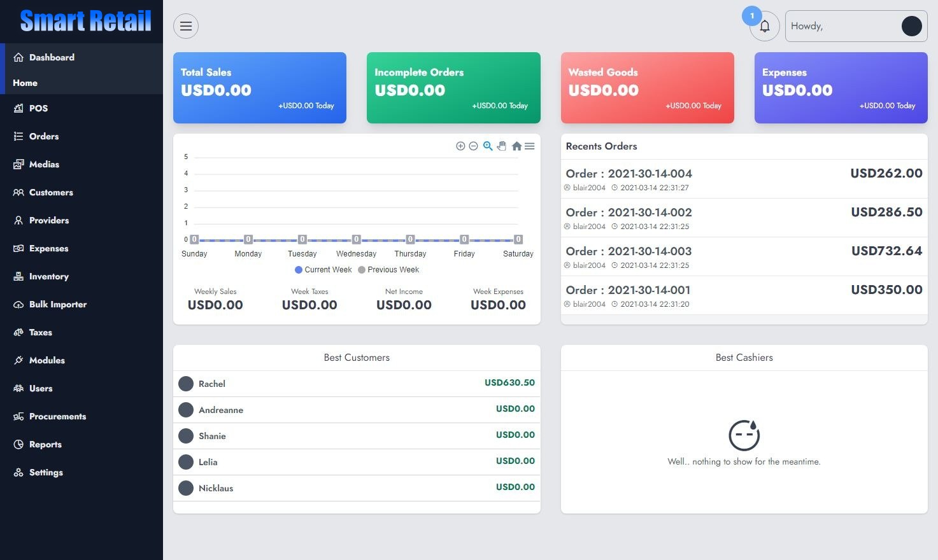This screenshot has height=560, width=938.
Task: Open the chart export menu icon
Action: coord(529,146)
